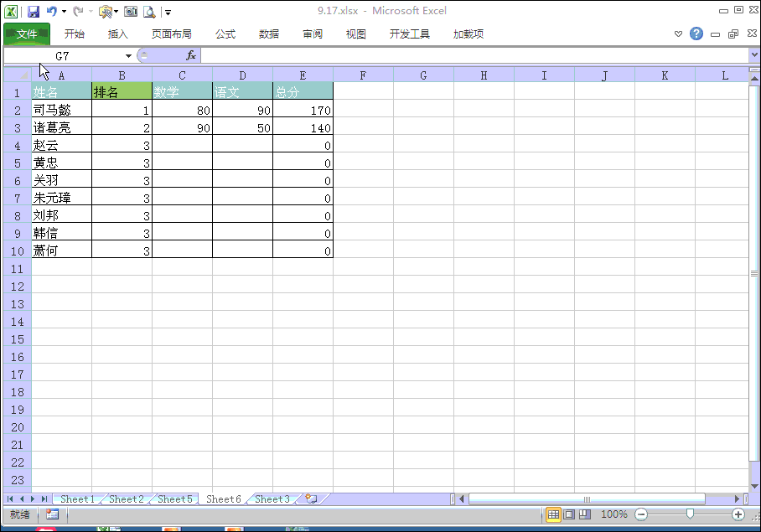Switch to Sheet5 worksheet tab
The width and height of the screenshot is (761, 532).
(x=174, y=499)
